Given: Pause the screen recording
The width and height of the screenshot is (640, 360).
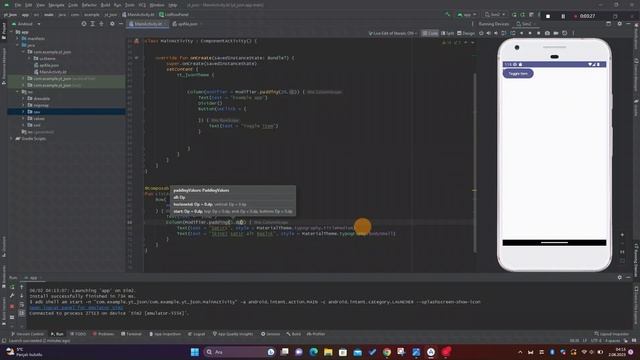Looking at the screenshot, I should pyautogui.click(x=563, y=16).
